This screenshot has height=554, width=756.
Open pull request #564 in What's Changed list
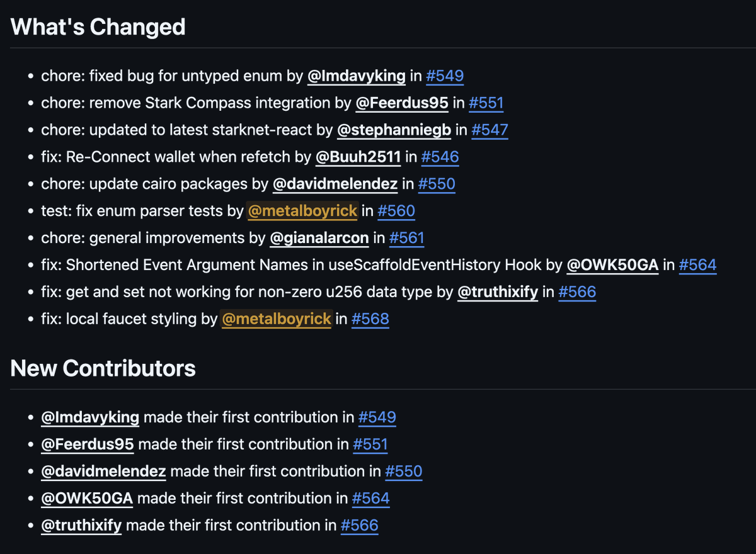(x=697, y=265)
